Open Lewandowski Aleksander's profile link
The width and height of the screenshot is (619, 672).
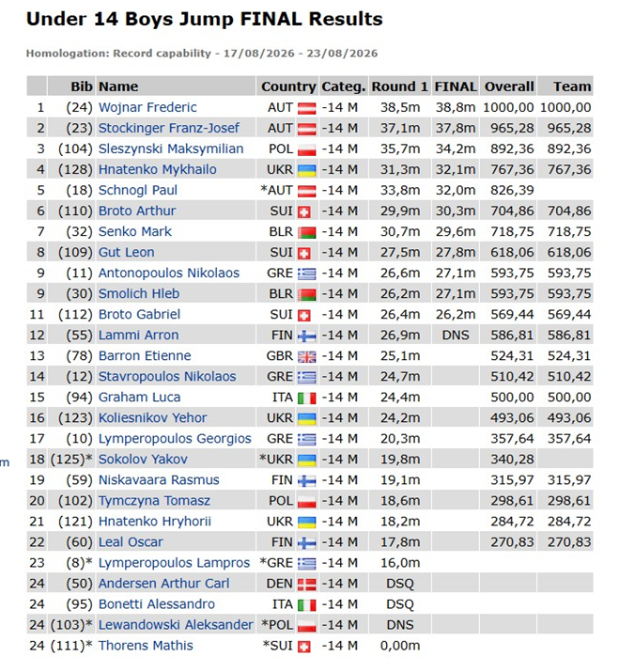[176, 624]
